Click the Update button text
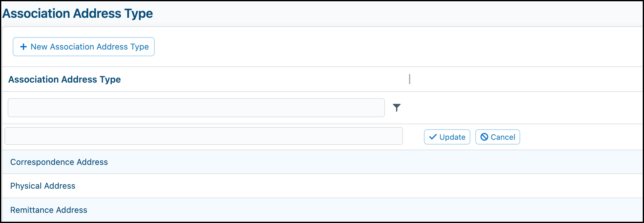 (452, 137)
